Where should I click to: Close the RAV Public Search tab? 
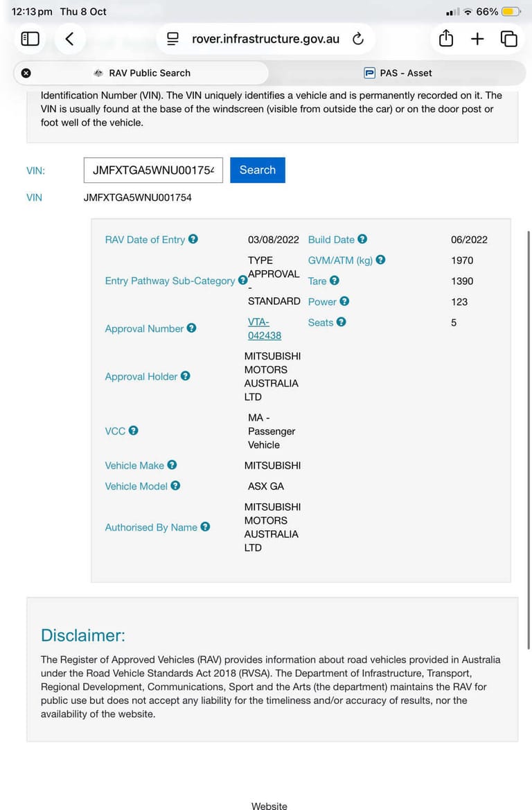[x=26, y=73]
